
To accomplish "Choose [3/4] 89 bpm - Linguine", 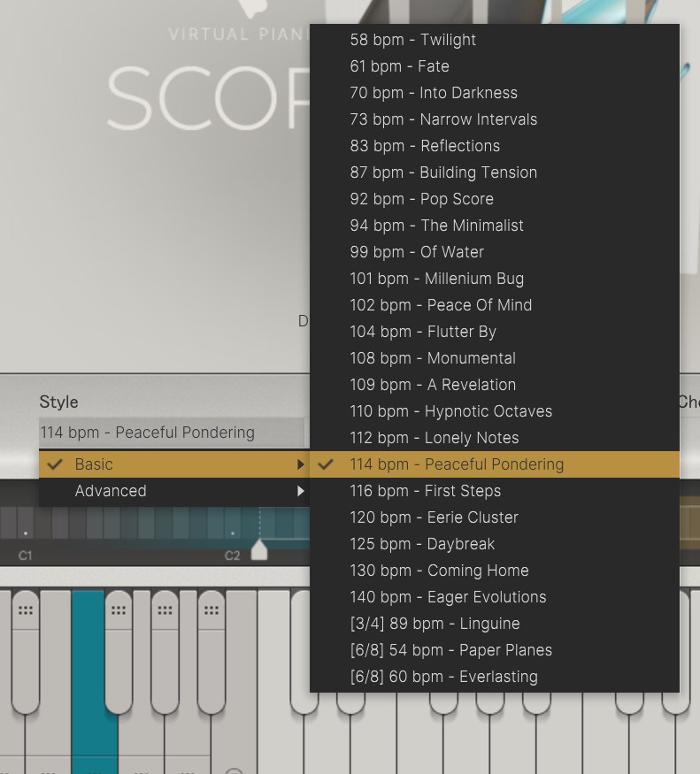I will [435, 624].
